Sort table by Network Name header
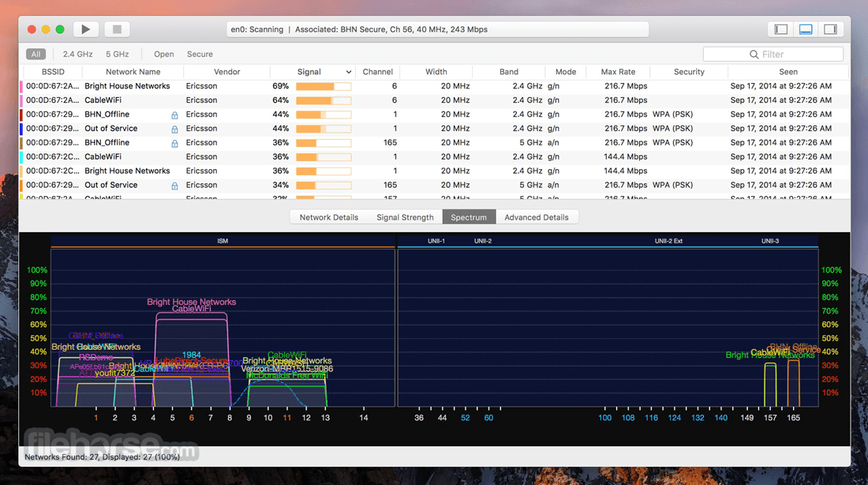The height and width of the screenshot is (485, 868). click(133, 72)
